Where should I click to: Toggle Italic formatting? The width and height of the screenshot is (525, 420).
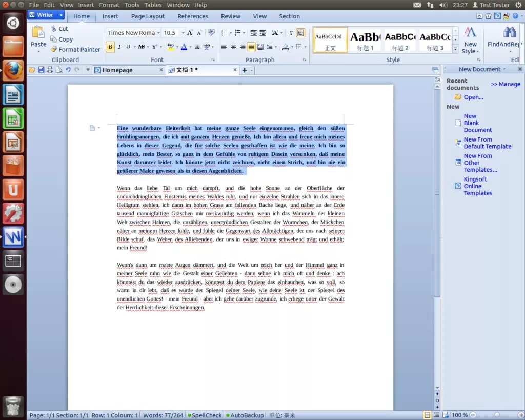click(x=119, y=47)
